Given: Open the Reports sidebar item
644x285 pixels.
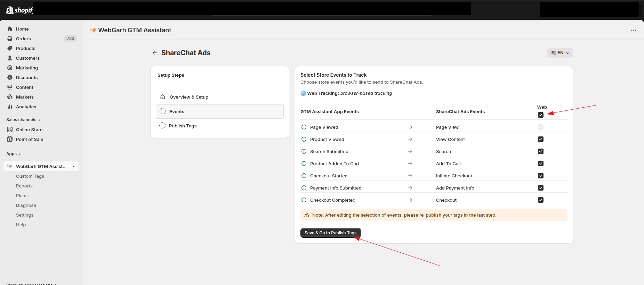Looking at the screenshot, I should (24, 186).
